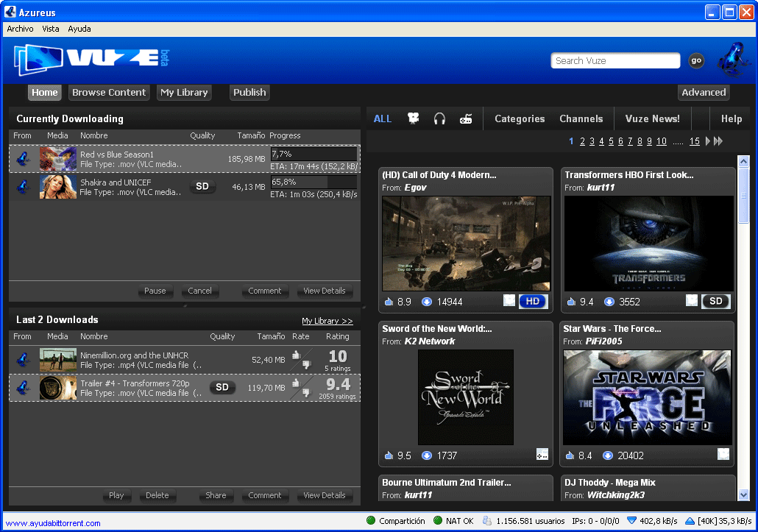The width and height of the screenshot is (758, 532).
Task: Click green NAT OK status indicator
Action: click(437, 520)
